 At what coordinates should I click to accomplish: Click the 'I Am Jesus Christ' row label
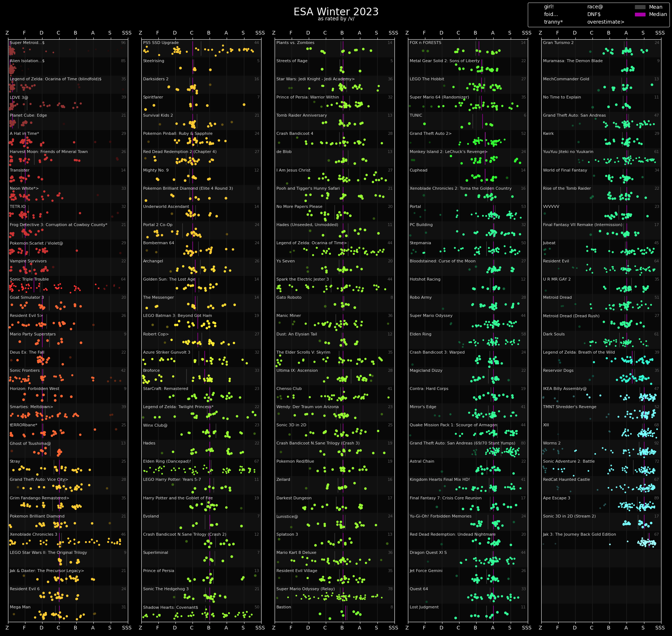click(294, 170)
